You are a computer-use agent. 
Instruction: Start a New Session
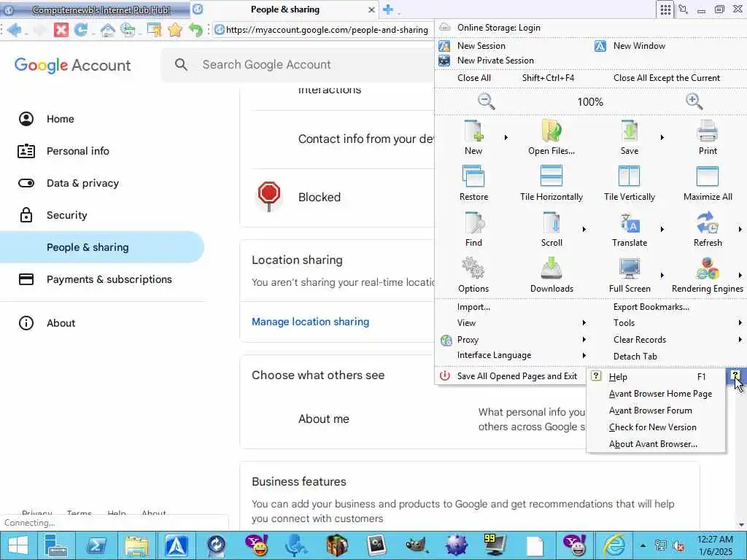click(481, 46)
